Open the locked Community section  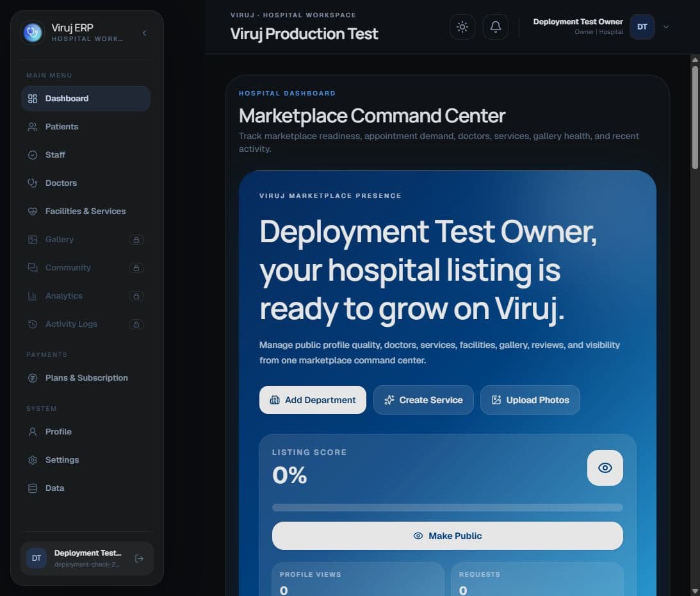[86, 268]
